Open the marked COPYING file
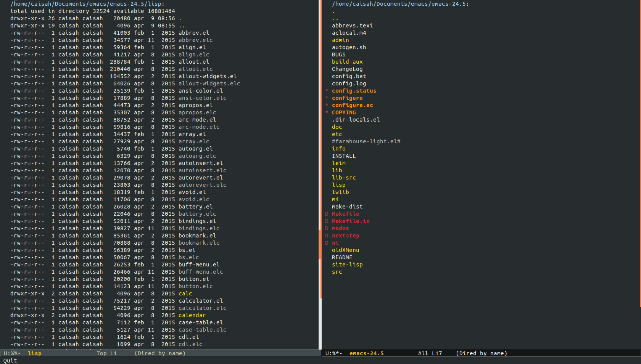Screen dimensions: 641x364 [x=344, y=112]
